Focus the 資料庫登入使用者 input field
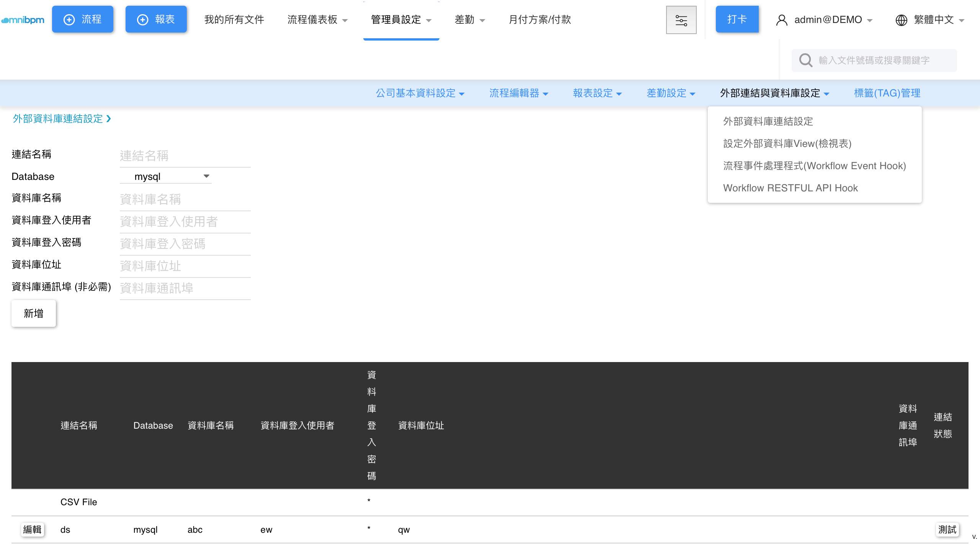 (185, 222)
